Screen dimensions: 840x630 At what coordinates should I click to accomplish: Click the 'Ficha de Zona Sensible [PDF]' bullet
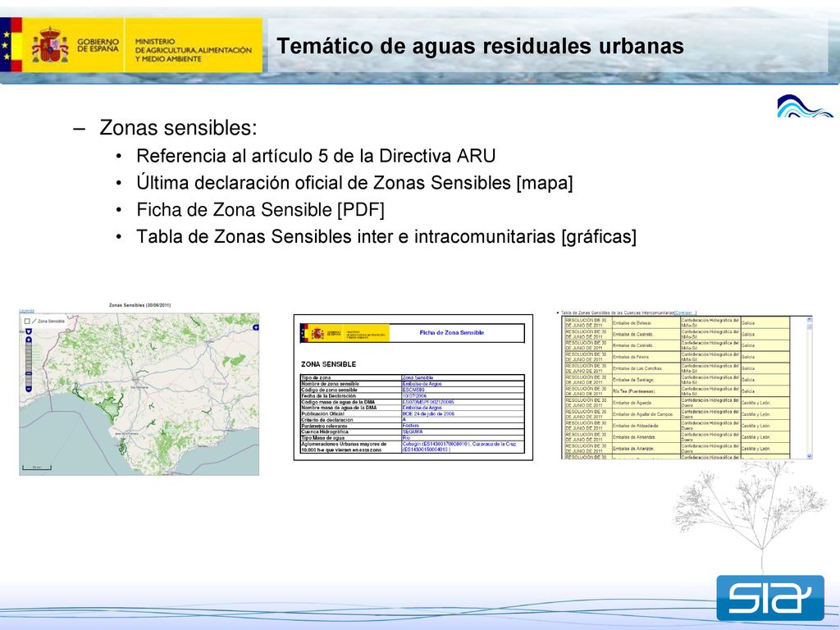tap(260, 209)
